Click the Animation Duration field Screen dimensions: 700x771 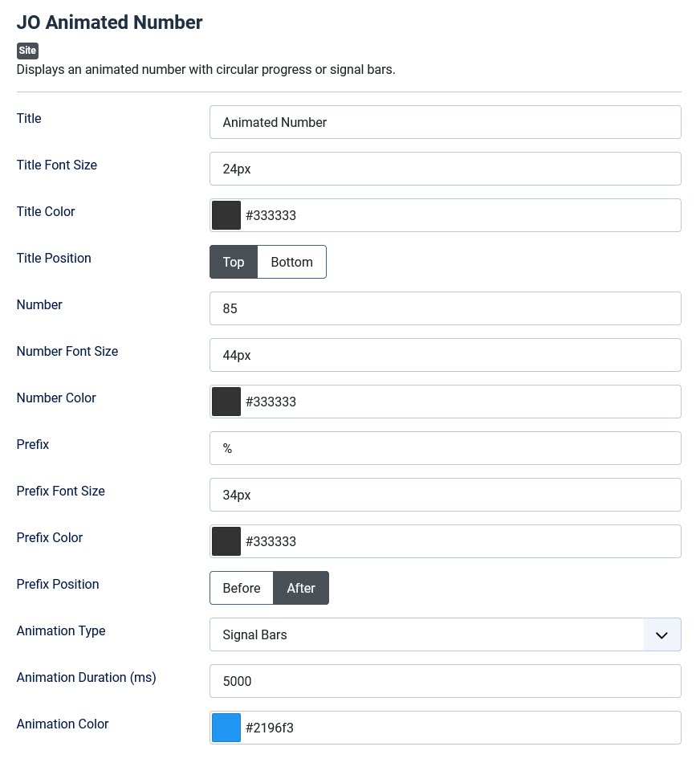445,681
